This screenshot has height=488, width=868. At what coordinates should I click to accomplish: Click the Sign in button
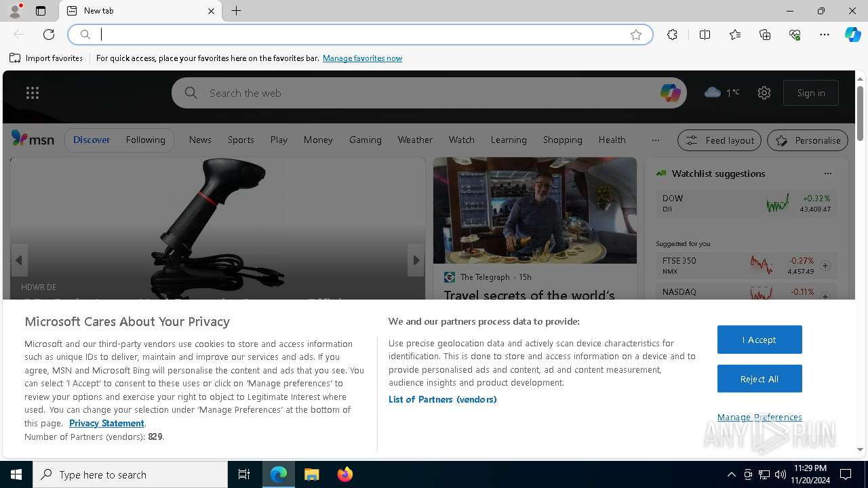[x=811, y=93]
